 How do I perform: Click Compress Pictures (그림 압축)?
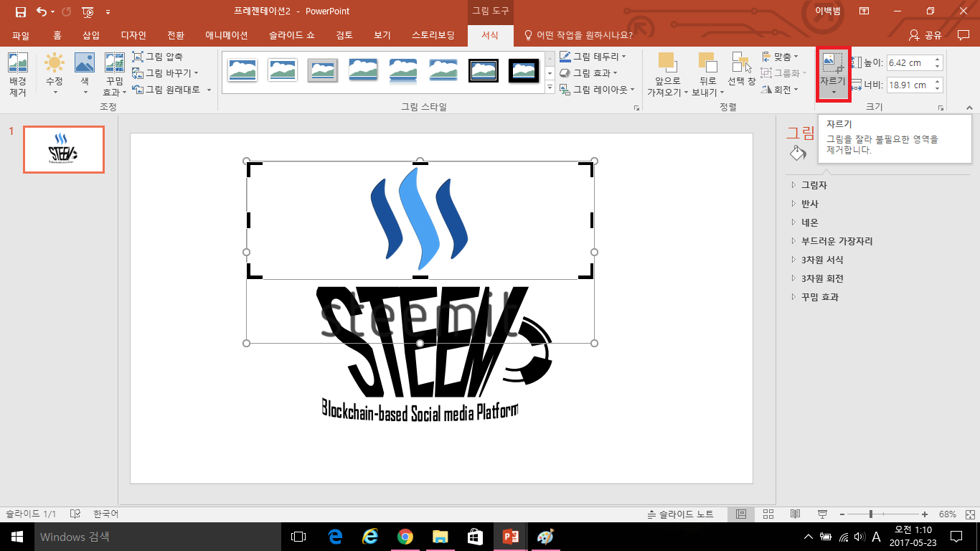click(x=158, y=57)
